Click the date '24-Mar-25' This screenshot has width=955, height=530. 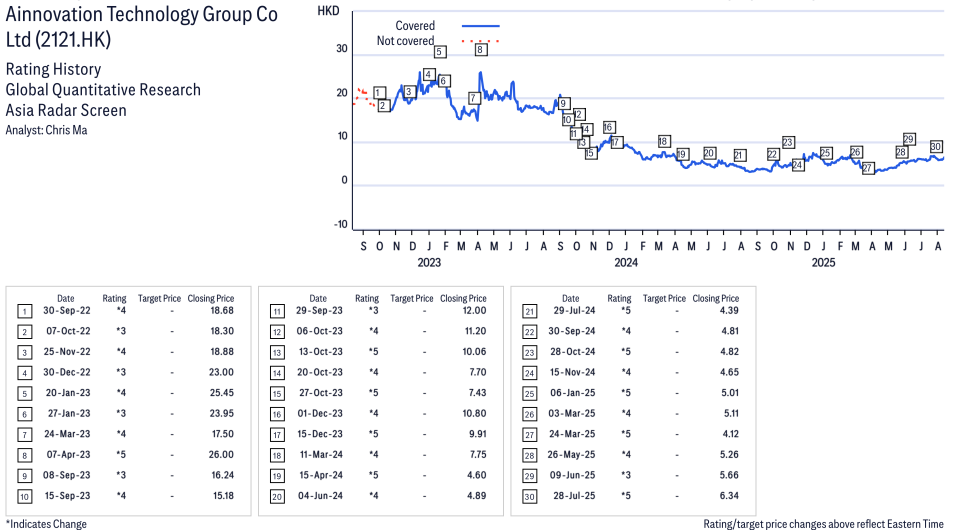[573, 434]
